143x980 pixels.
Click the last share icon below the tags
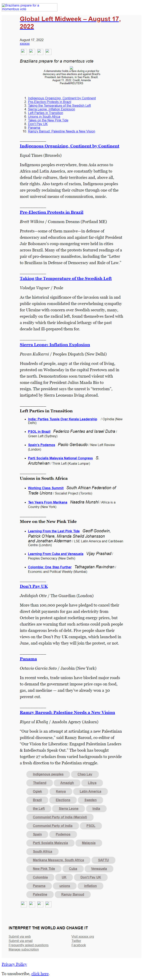48,904
